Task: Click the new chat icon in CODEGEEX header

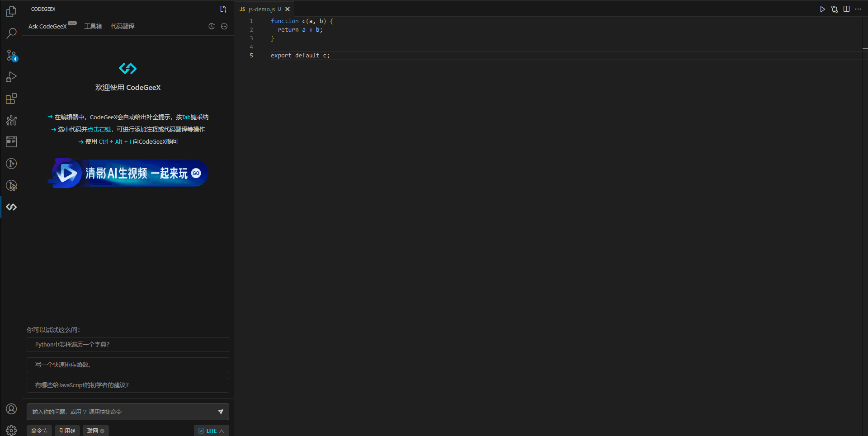Action: [223, 9]
